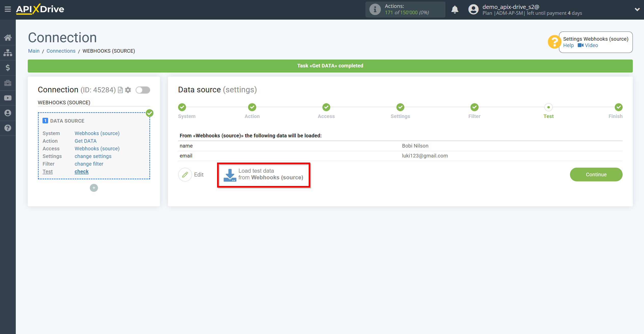Viewport: 644px width, 334px height.
Task: Click the Actions counter 171 of 150'000
Action: (x=407, y=12)
